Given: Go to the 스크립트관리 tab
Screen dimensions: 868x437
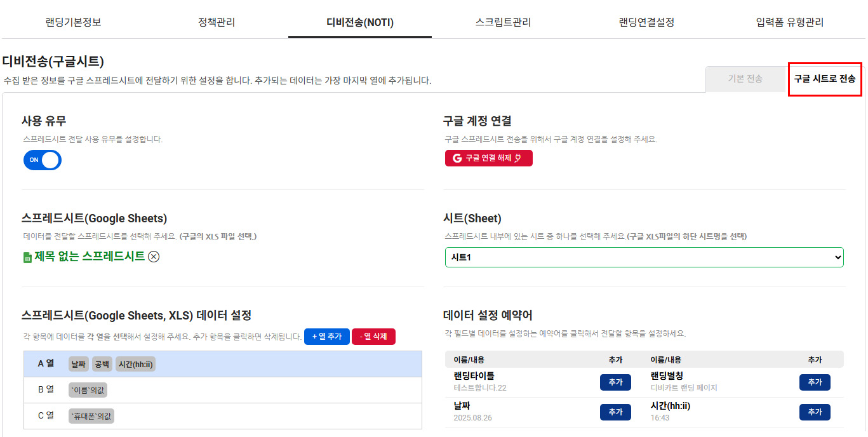Looking at the screenshot, I should (x=503, y=22).
